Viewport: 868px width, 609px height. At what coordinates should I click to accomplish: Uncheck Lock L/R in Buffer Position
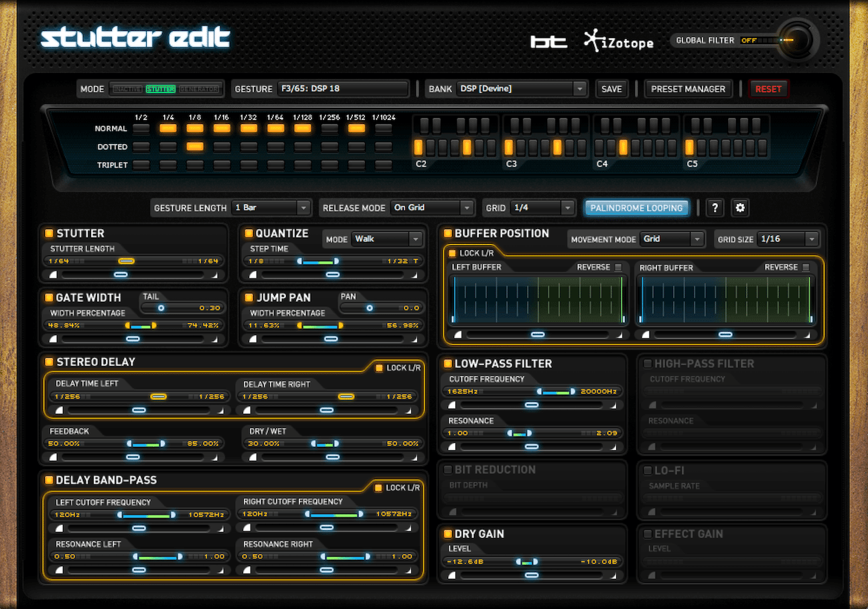[x=451, y=253]
